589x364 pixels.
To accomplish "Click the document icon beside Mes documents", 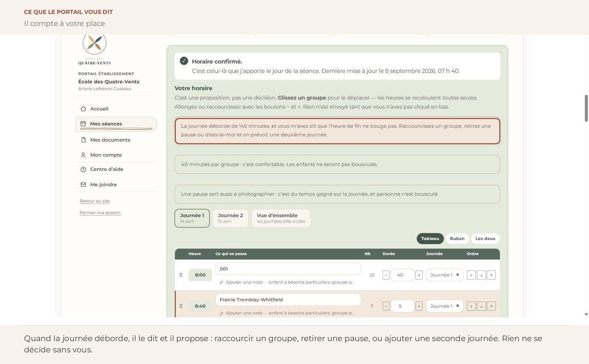I will click(83, 140).
